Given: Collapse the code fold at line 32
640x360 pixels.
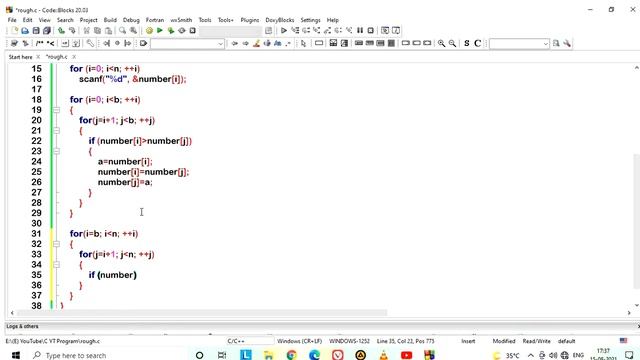Looking at the screenshot, I should pyautogui.click(x=56, y=244).
